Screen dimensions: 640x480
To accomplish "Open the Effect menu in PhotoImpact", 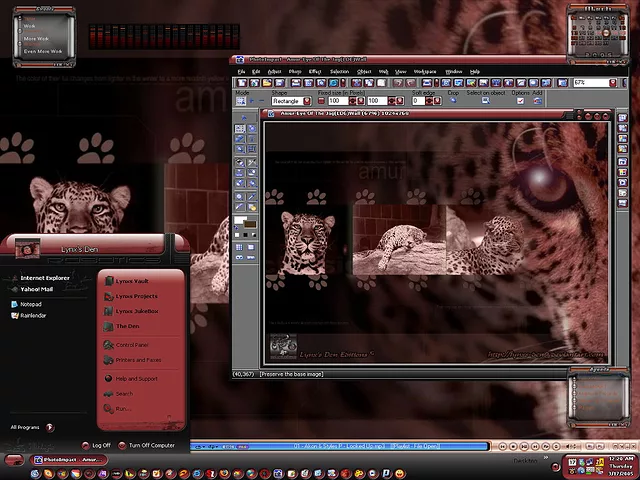I will 315,72.
